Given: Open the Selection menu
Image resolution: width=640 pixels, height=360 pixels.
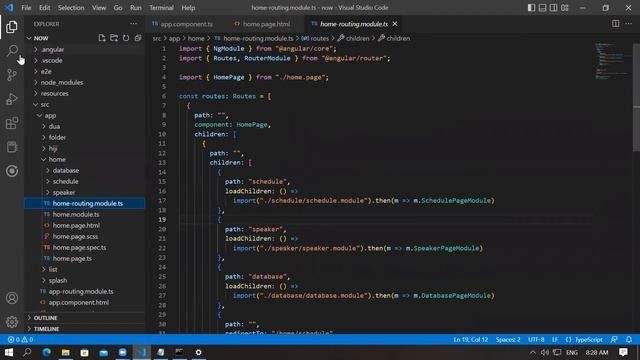Looking at the screenshot, I should (71, 8).
